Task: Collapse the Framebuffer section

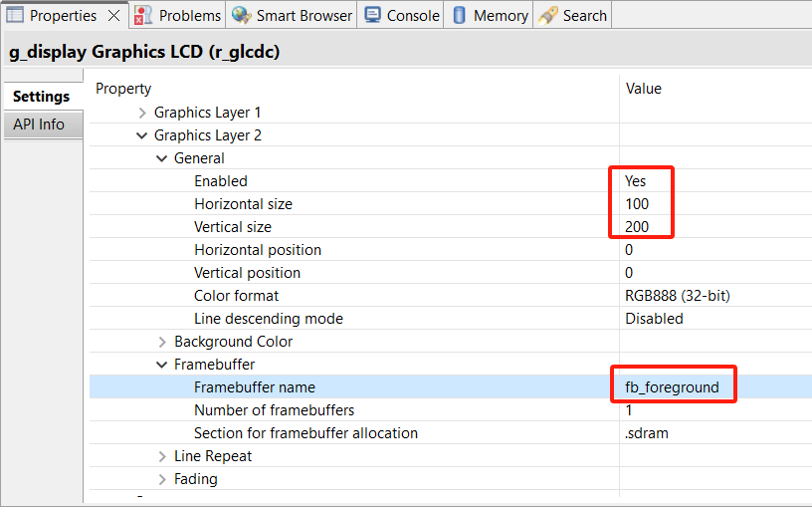Action: 162,365
